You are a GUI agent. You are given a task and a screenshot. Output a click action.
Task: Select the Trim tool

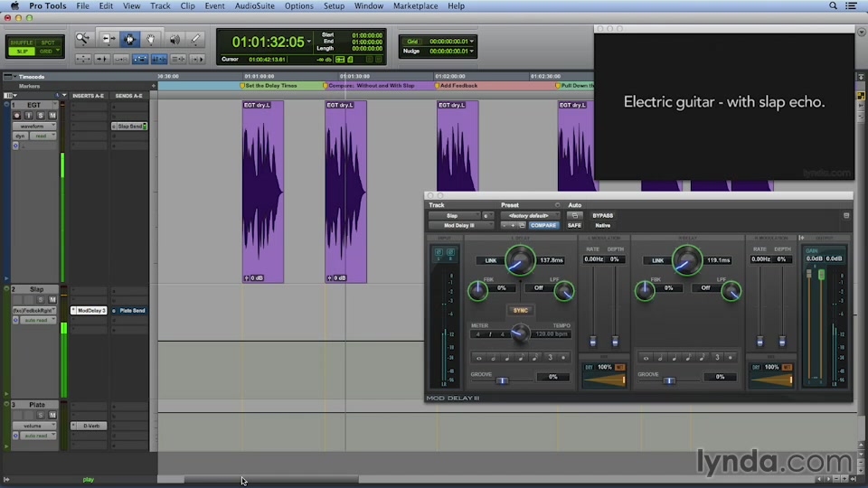click(108, 39)
